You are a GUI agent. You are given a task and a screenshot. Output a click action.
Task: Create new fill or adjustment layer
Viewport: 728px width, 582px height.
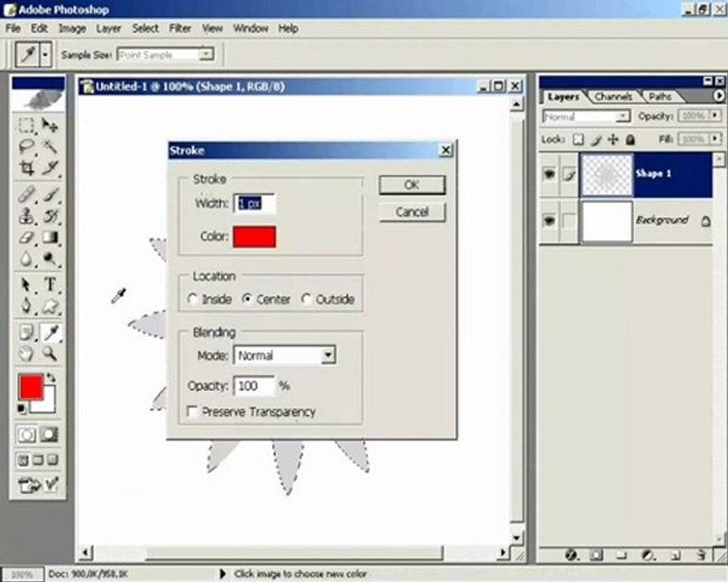(x=648, y=555)
